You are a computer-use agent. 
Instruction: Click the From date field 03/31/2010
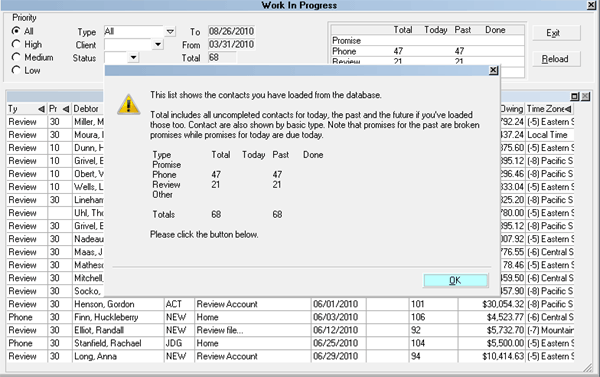(232, 44)
